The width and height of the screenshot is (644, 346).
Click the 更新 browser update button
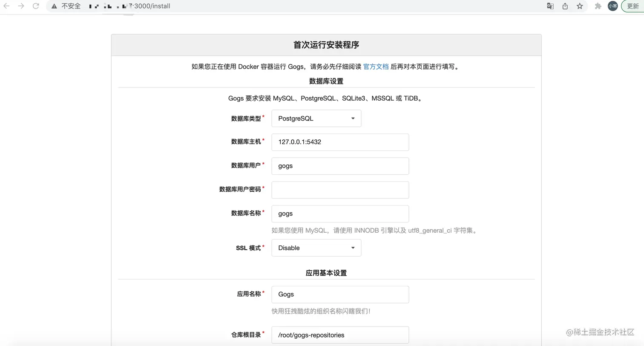(x=633, y=6)
